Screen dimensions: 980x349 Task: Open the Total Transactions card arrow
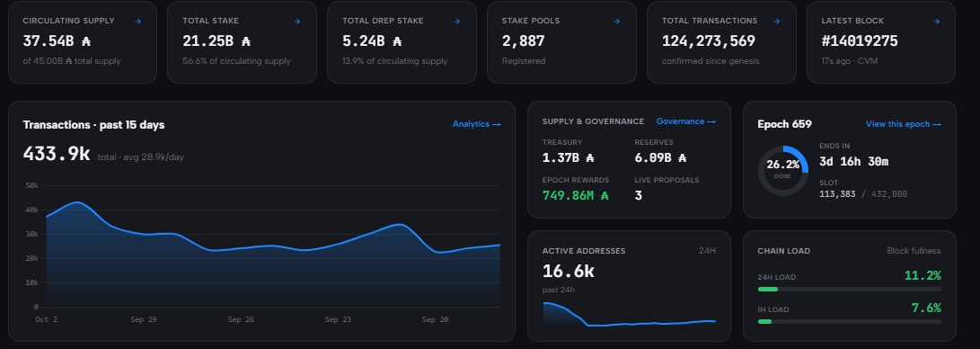coord(777,22)
